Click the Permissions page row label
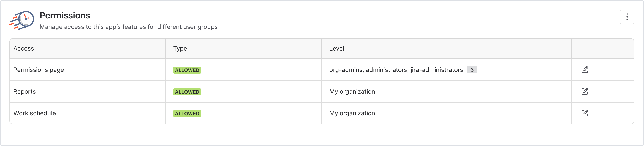Screen dimensions: 644x146 click(38, 70)
